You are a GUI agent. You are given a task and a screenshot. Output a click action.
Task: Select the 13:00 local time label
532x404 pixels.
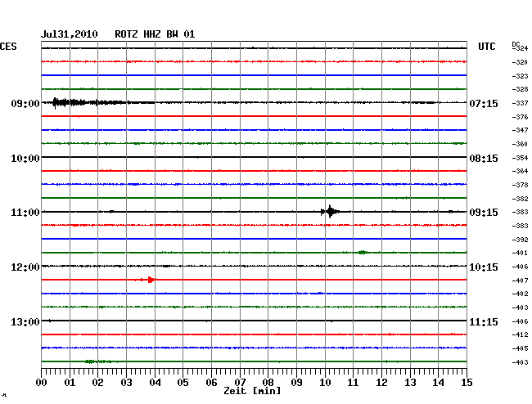25,321
